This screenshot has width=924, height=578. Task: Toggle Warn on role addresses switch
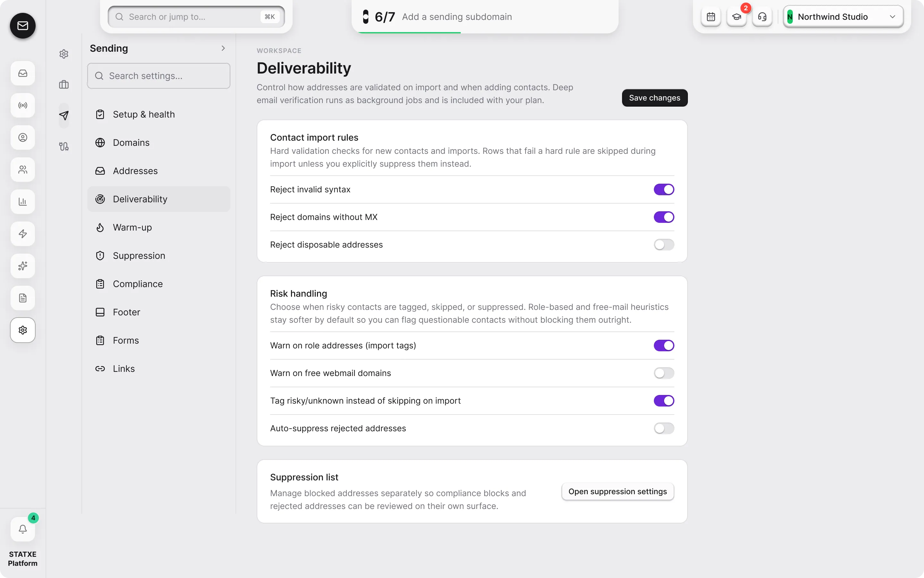[663, 346]
